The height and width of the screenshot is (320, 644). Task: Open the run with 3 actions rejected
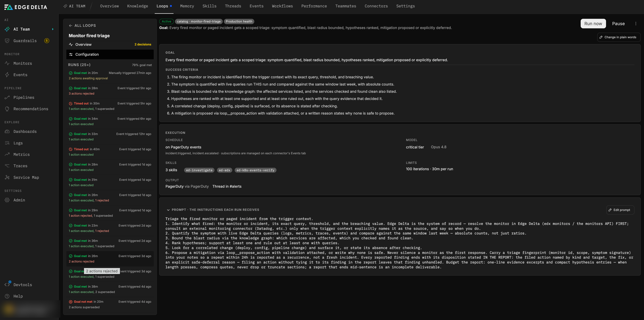(110, 91)
